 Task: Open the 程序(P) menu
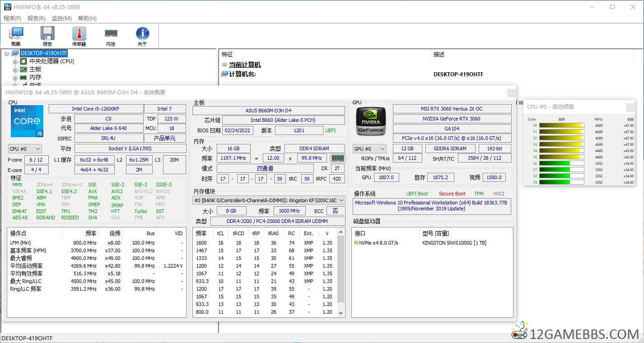12,19
